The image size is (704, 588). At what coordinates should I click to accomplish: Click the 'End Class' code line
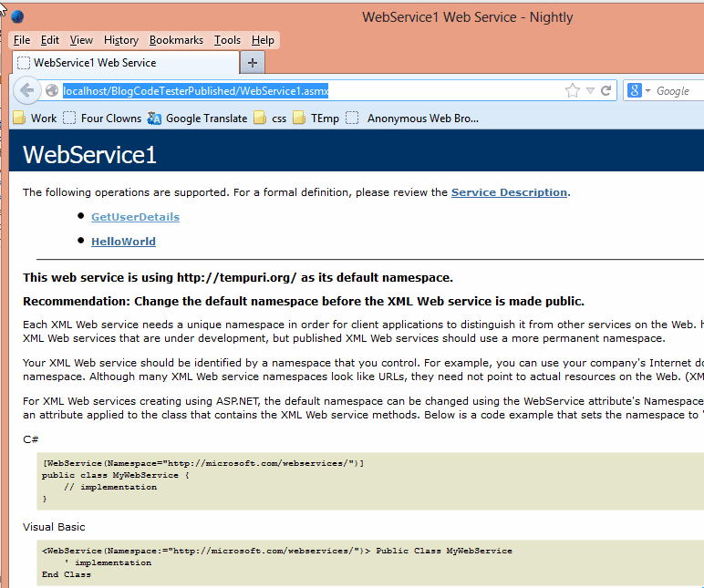67,574
